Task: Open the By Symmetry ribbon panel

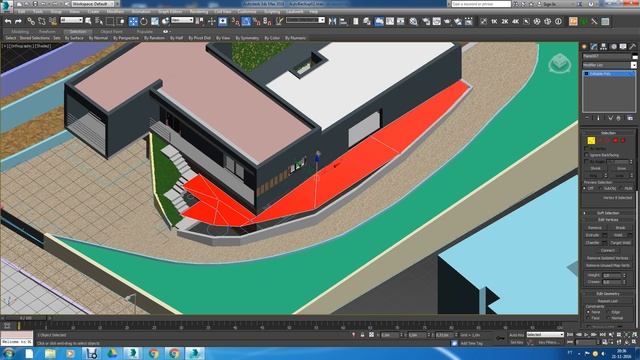Action: tap(247, 38)
